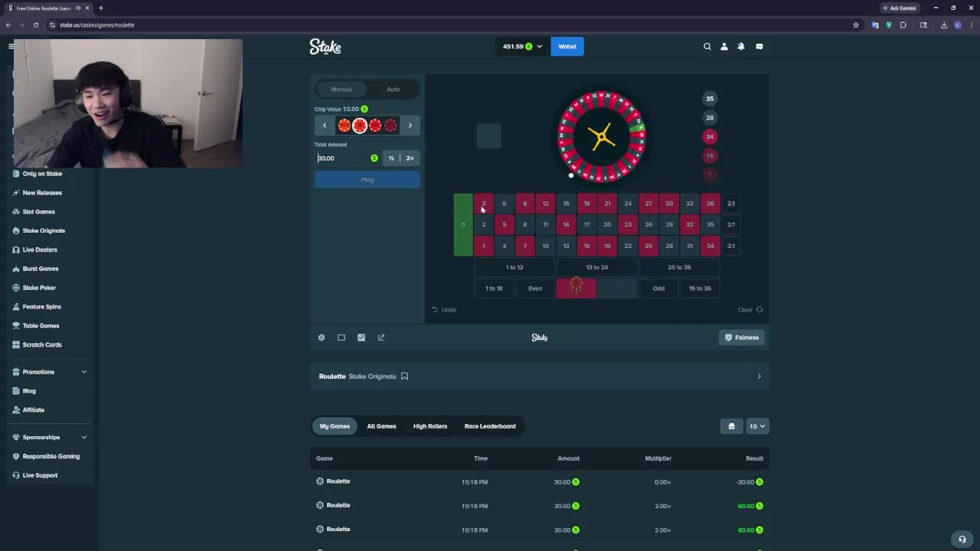Open New Releases in the sidebar

point(42,193)
